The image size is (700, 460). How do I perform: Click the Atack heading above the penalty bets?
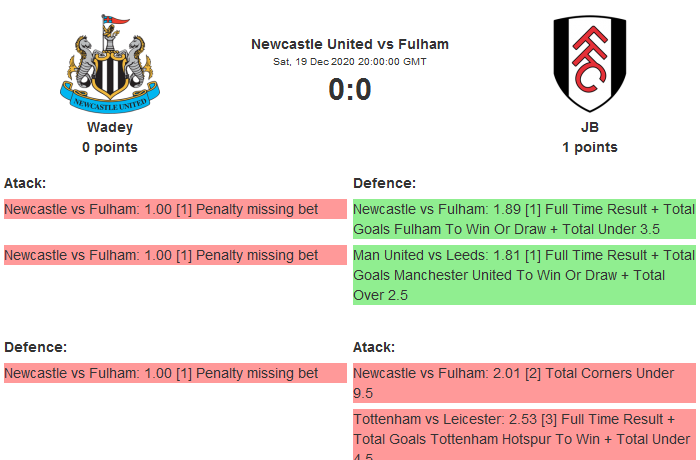click(x=25, y=183)
